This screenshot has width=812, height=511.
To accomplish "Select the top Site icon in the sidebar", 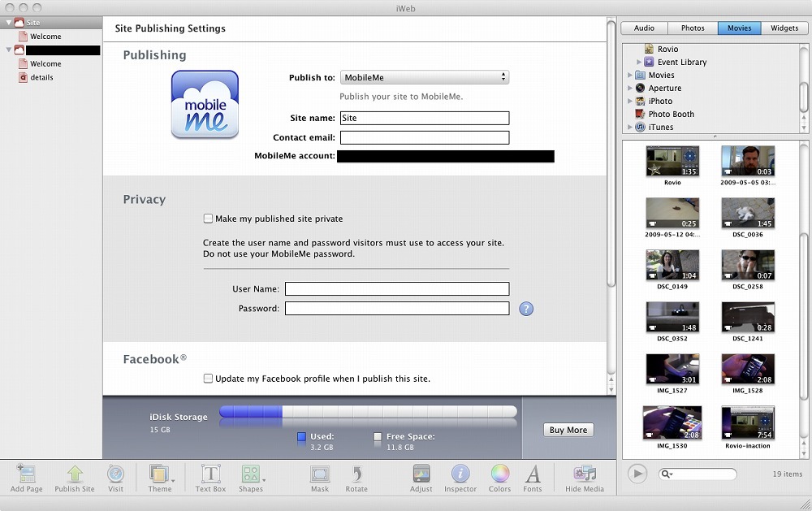I will click(19, 22).
